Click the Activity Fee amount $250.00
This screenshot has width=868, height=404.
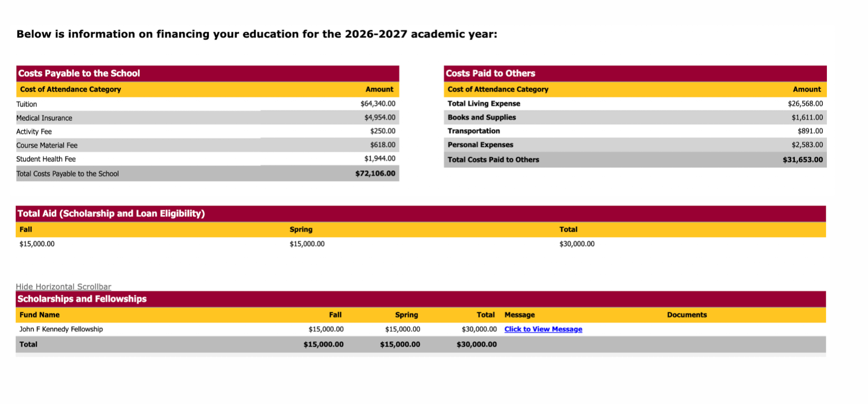tap(382, 131)
